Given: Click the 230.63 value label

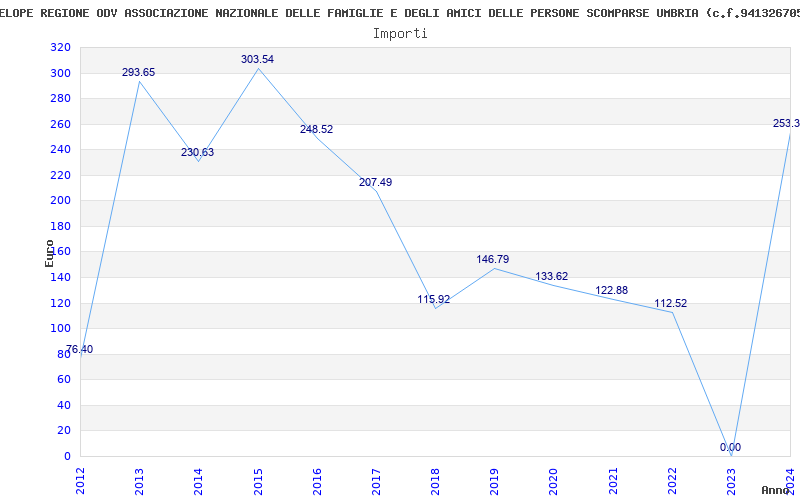Looking at the screenshot, I should tap(197, 153).
